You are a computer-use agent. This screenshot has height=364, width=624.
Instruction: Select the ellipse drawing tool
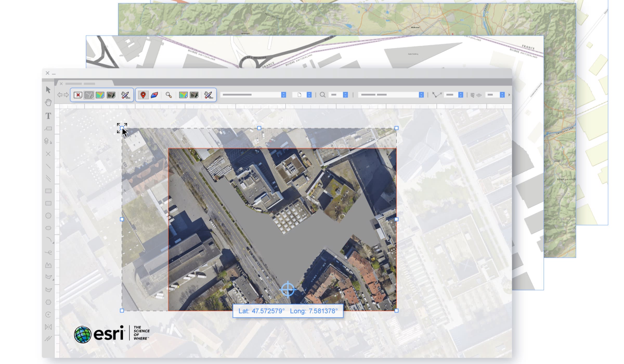click(48, 228)
